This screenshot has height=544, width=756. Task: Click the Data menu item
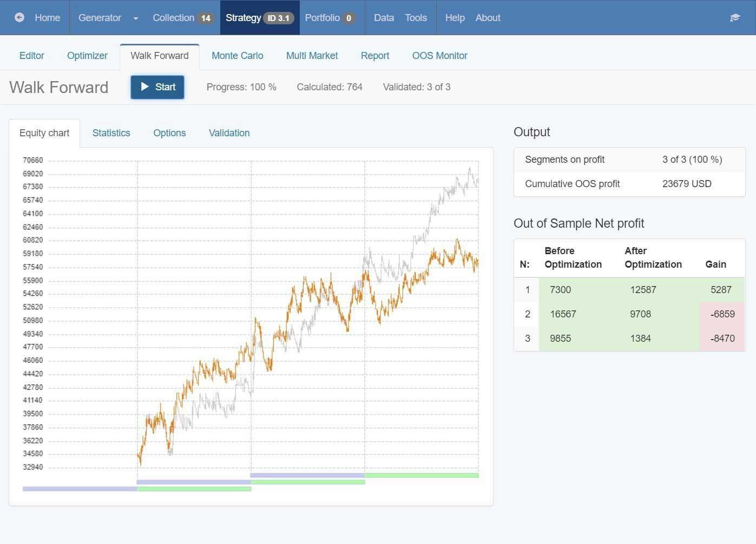pos(384,18)
